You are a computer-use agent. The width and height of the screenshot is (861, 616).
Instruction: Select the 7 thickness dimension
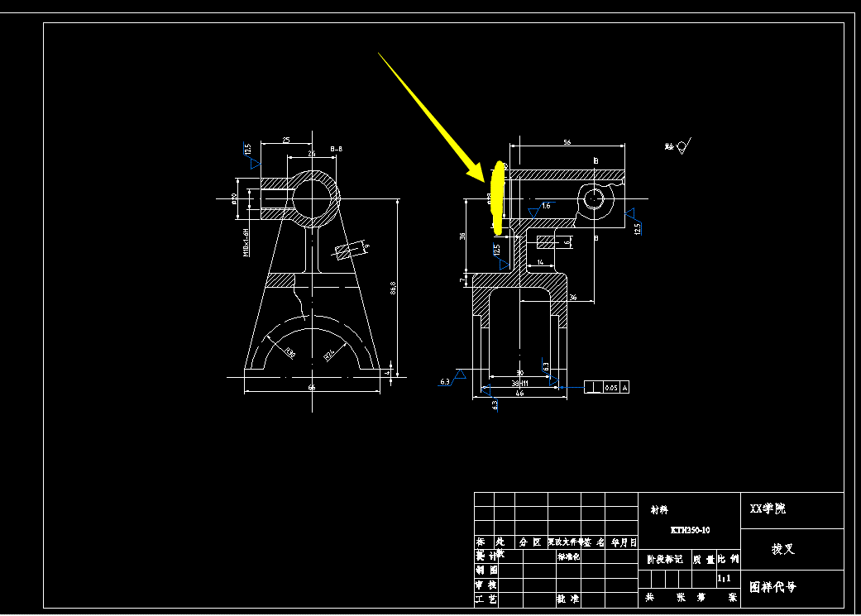click(462, 280)
